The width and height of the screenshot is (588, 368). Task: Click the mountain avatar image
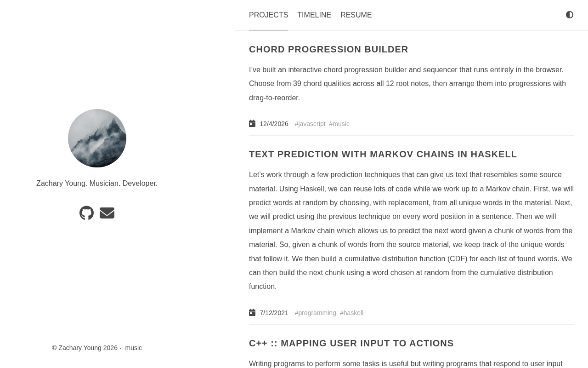97,138
